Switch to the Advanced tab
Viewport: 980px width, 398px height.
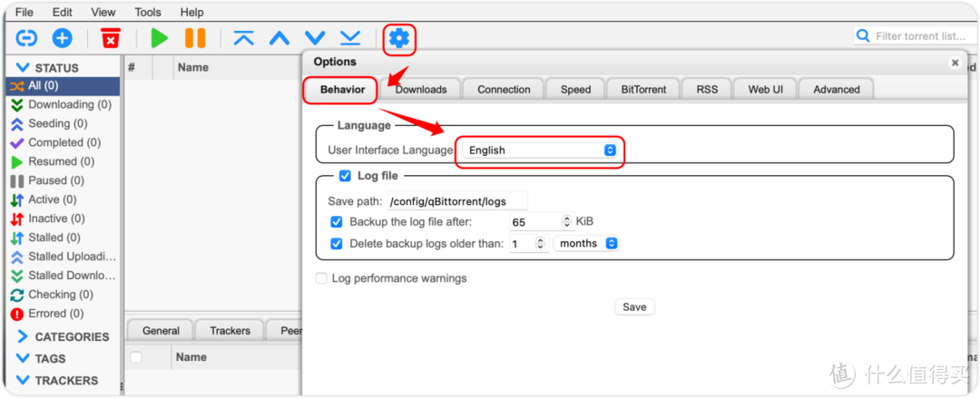coord(837,90)
